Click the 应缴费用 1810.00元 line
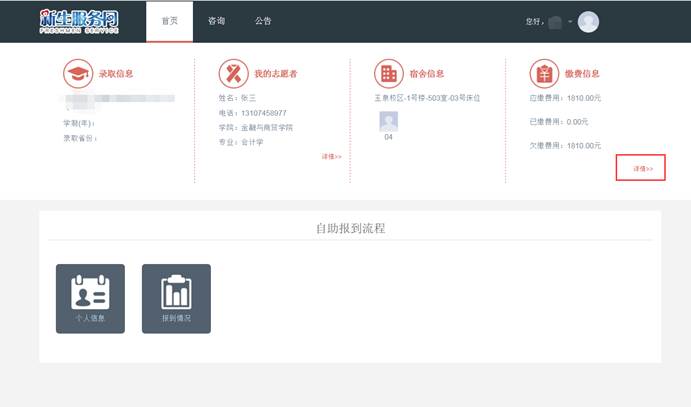 (x=565, y=98)
